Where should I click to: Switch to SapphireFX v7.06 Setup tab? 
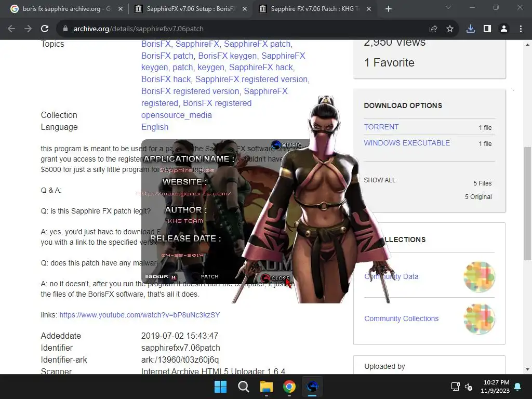(x=190, y=9)
